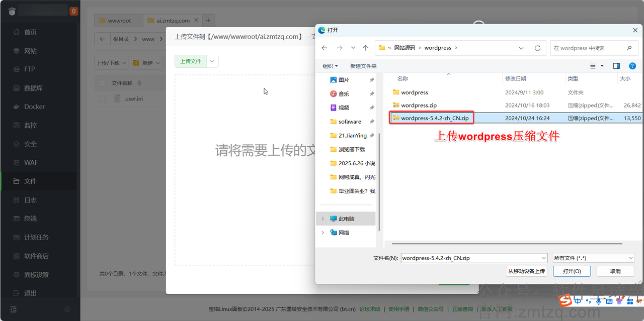The width and height of the screenshot is (644, 321).
Task: Open the 上传/下载 dropdown
Action: click(x=111, y=63)
